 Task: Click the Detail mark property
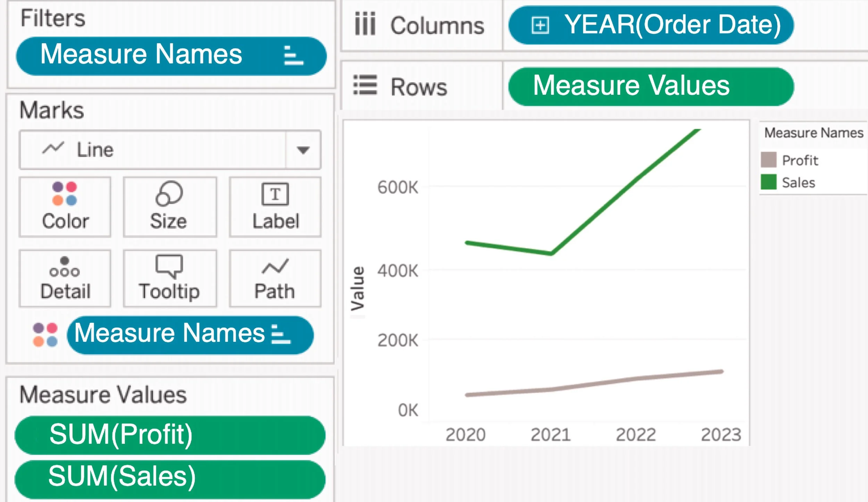tap(65, 278)
